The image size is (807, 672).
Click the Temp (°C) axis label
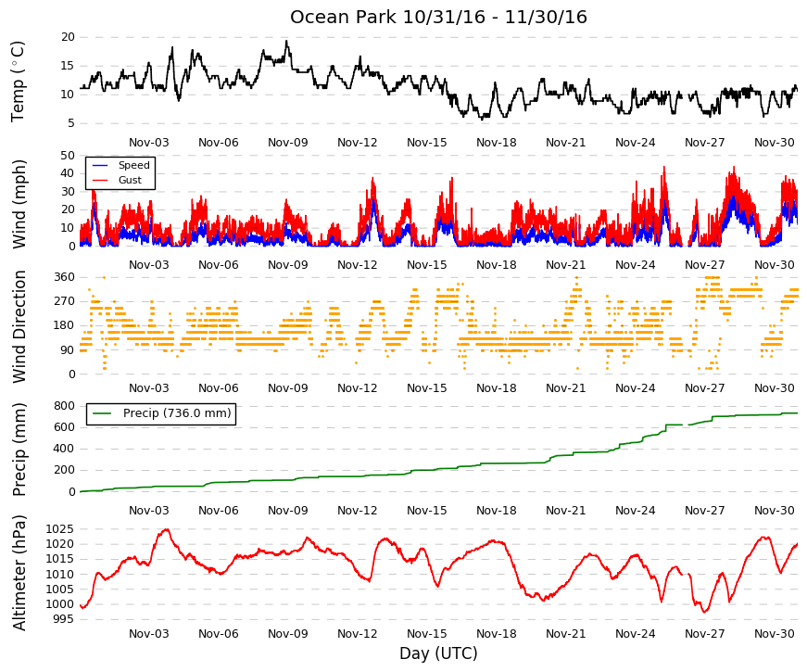click(18, 82)
